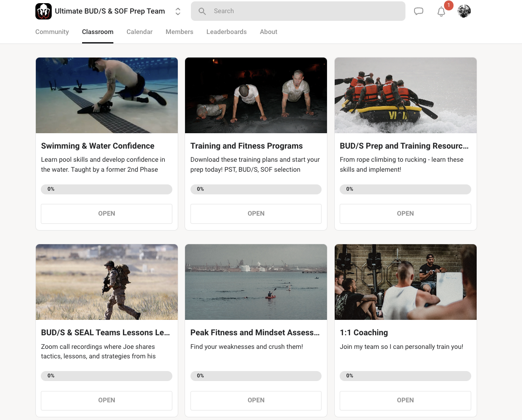This screenshot has width=522, height=420.
Task: Open the Swimming & Water Confidence course
Action: (x=107, y=213)
